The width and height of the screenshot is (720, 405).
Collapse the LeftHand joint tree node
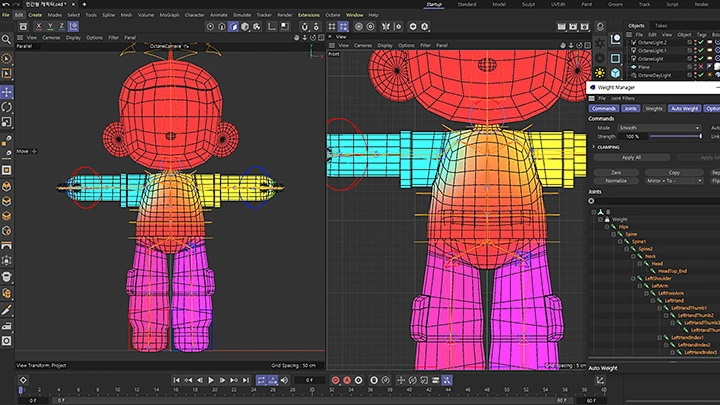coord(653,301)
